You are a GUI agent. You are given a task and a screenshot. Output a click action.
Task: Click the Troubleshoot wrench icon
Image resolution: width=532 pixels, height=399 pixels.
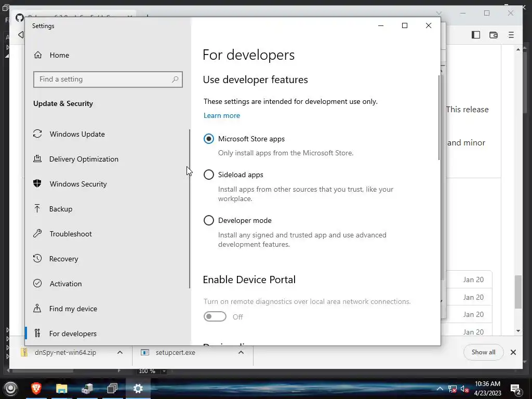(x=37, y=233)
